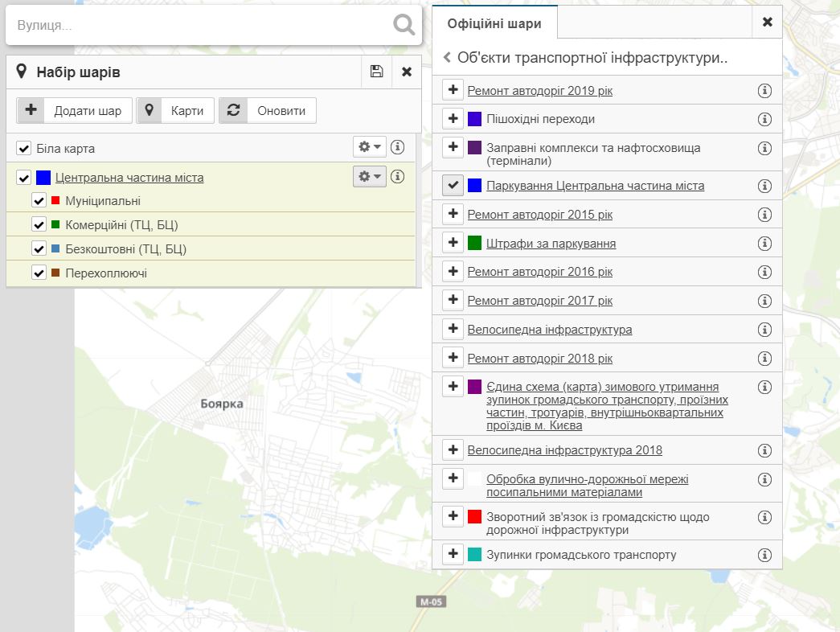Go back from Об'єкти транспортної інфраструктури
This screenshot has height=632, width=840.
[x=447, y=57]
